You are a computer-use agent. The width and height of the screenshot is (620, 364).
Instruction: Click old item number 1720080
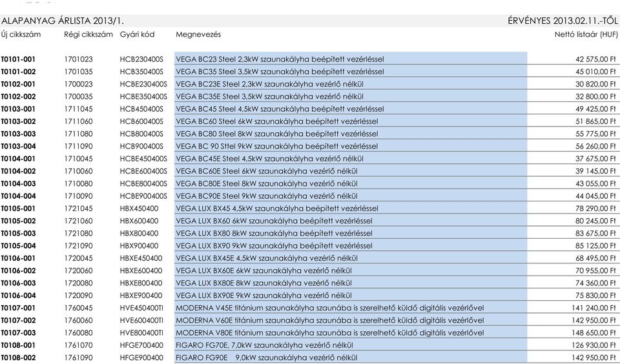[x=78, y=283]
